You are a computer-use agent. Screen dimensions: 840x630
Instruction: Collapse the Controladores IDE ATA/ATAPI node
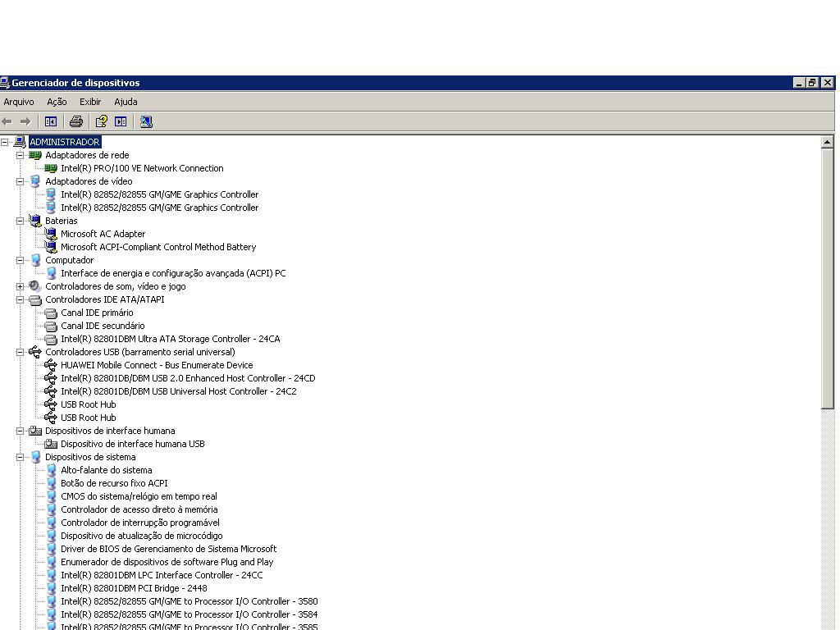click(x=21, y=300)
